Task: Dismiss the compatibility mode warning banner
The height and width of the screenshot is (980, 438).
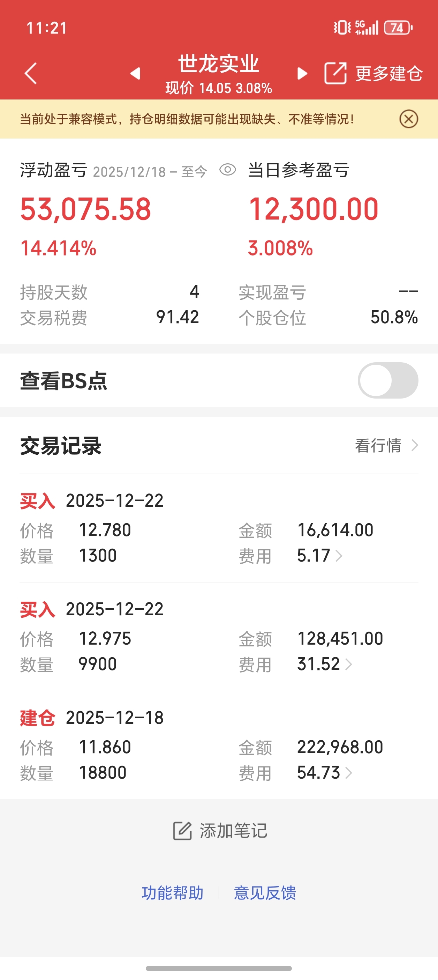Action: 409,119
